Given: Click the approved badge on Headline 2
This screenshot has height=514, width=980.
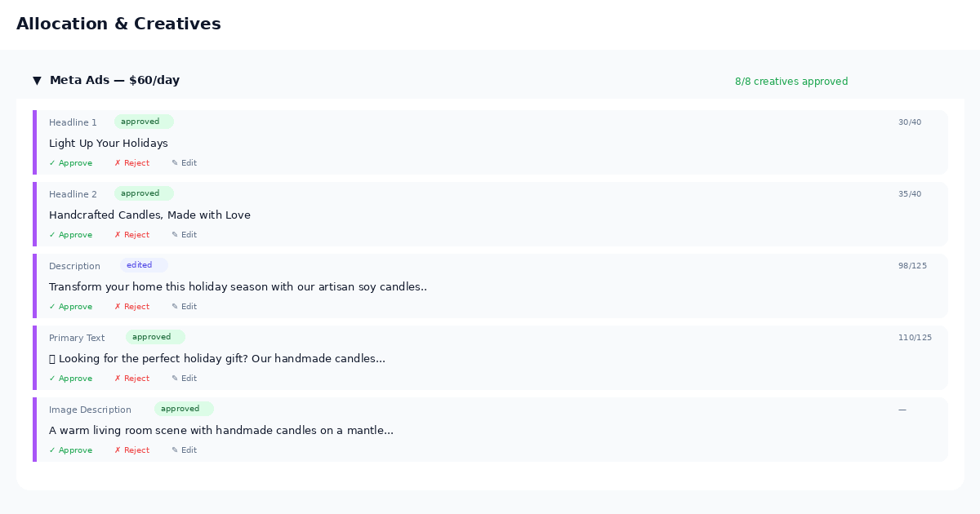Looking at the screenshot, I should point(144,193).
